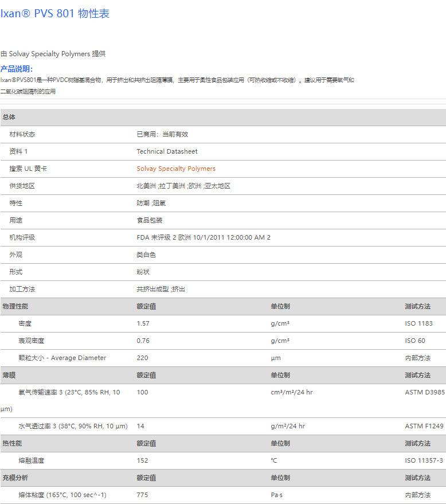446x504 pixels.
Task: Select the melt viscosity value 775
Action: coord(142,495)
